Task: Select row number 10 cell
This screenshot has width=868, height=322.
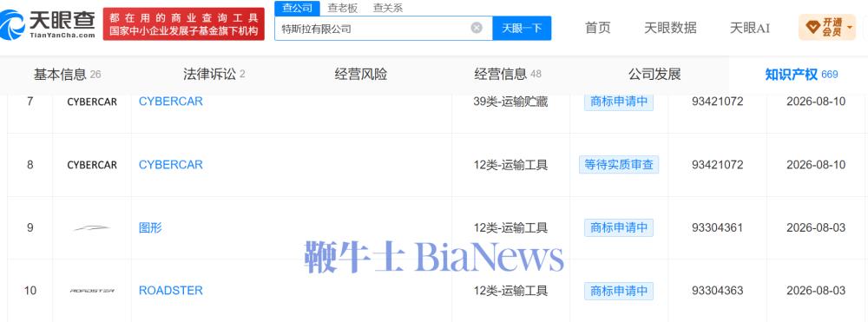Action: coord(30,291)
